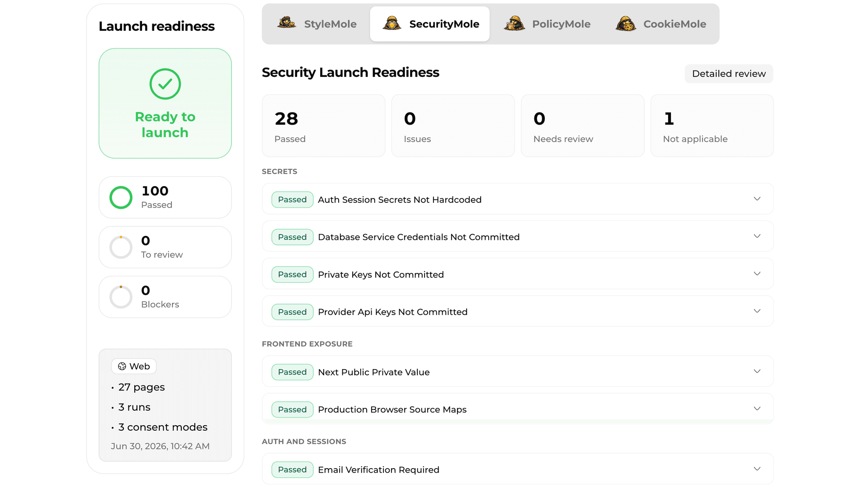Screen dimensions: 868x488
Task: Click the Launch readiness heading
Action: tap(156, 26)
